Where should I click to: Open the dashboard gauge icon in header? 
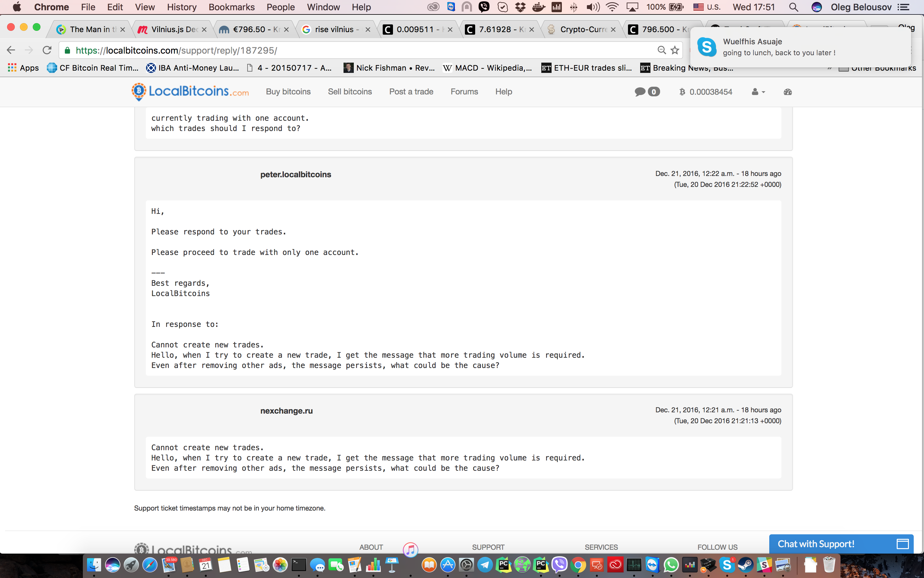pyautogui.click(x=788, y=92)
